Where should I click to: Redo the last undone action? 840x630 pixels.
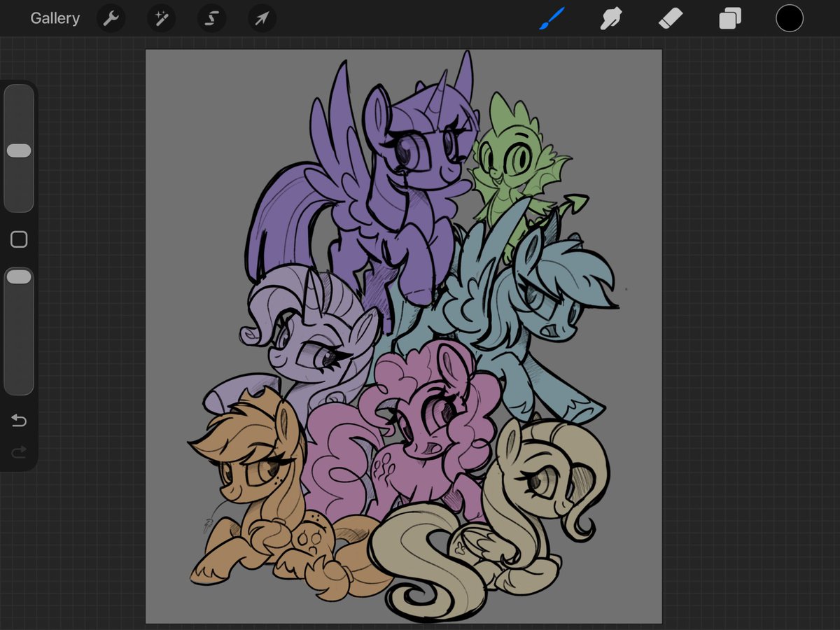[19, 452]
